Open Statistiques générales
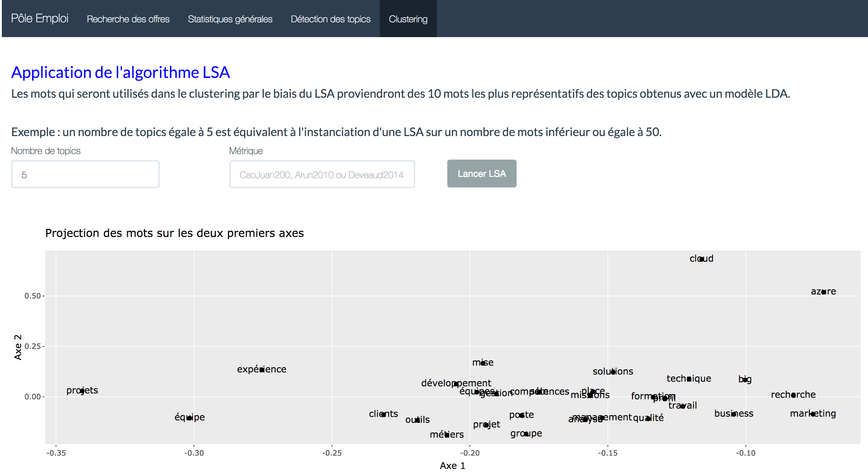The width and height of the screenshot is (868, 472). (x=230, y=19)
